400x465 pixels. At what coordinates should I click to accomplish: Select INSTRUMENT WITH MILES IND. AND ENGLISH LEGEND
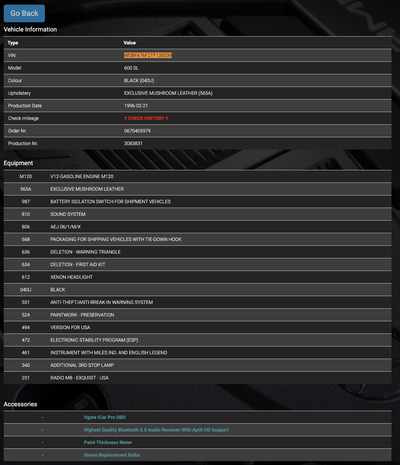pyautogui.click(x=109, y=353)
